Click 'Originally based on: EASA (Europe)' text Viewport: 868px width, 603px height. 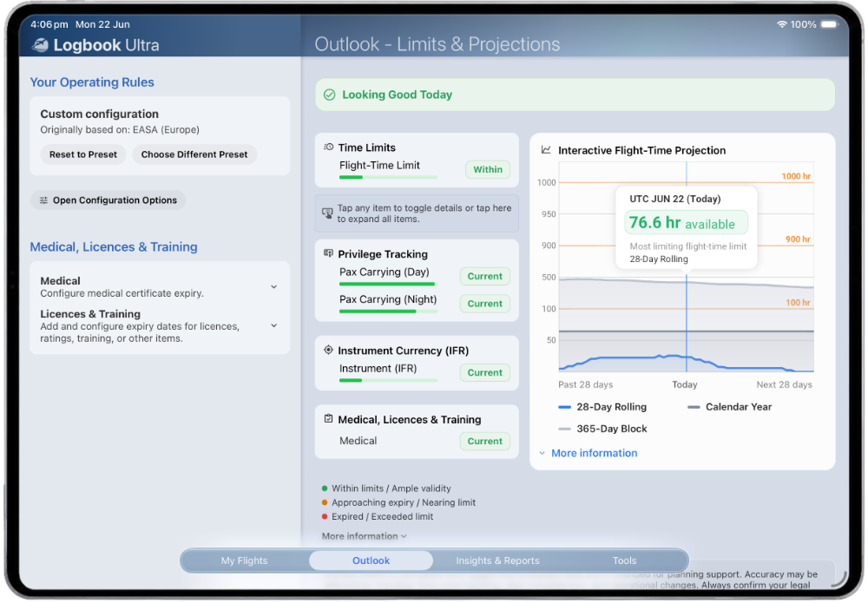pos(120,130)
